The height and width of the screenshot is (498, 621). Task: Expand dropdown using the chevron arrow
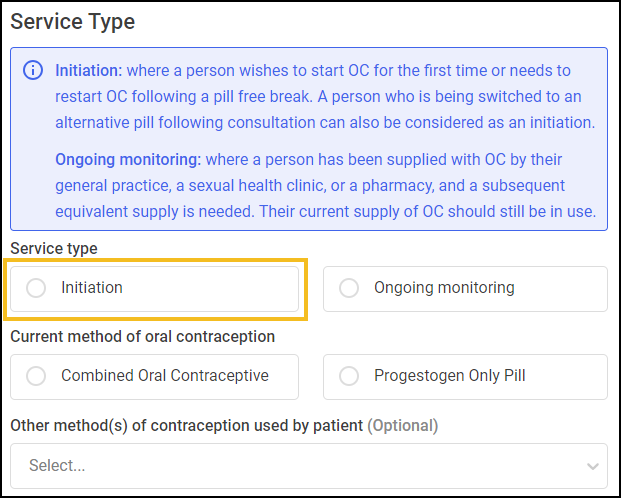coord(592,466)
